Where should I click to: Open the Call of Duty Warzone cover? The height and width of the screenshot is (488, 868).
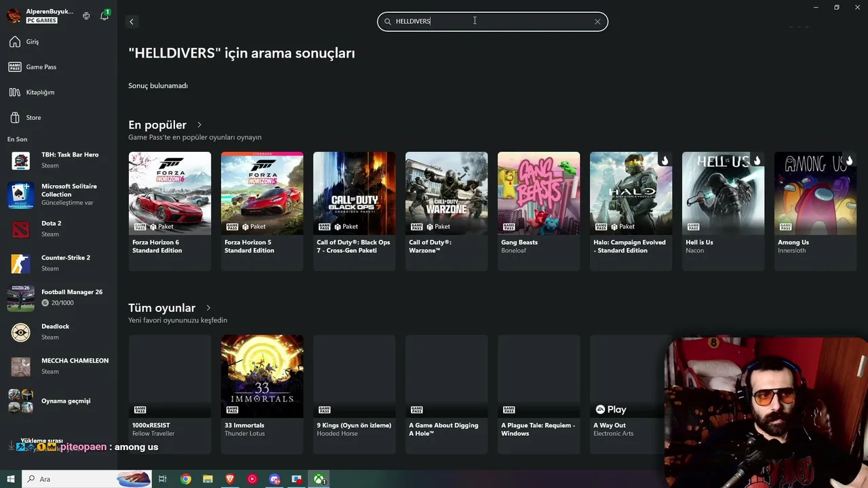(446, 193)
